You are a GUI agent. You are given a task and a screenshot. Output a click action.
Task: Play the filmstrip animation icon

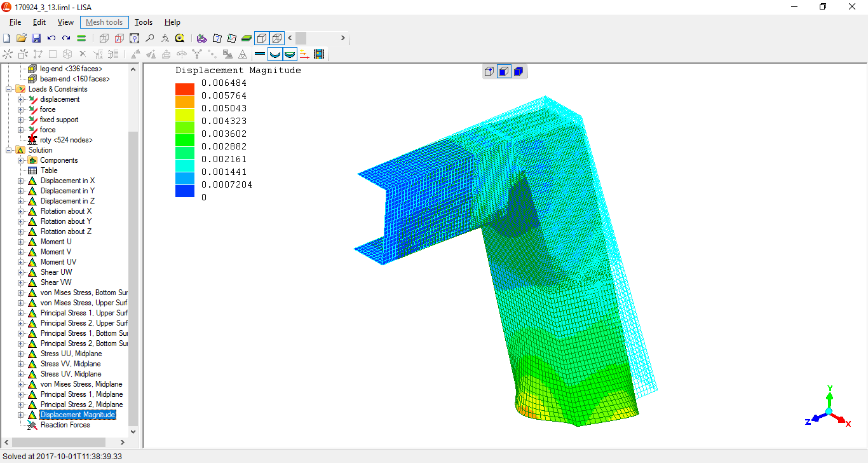pyautogui.click(x=319, y=54)
